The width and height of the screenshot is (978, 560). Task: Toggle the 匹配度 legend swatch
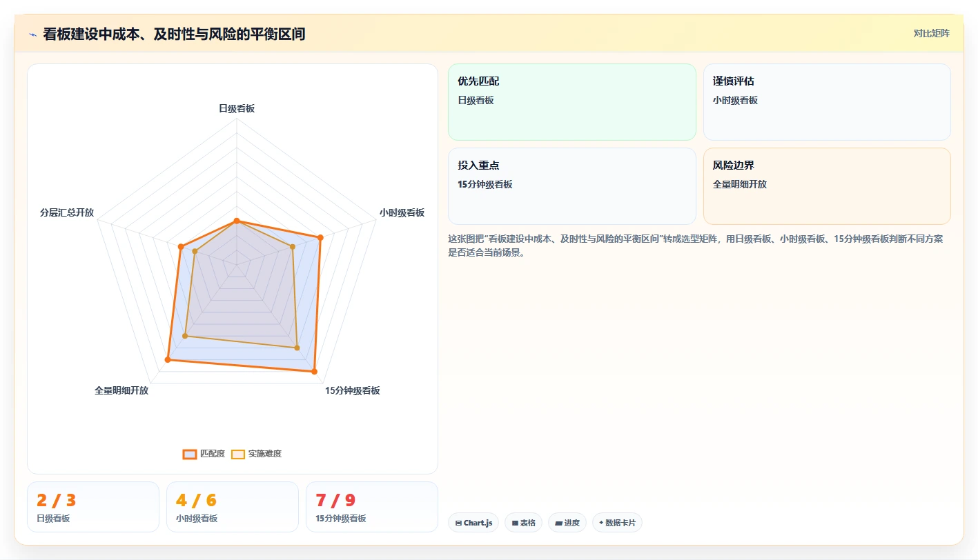coord(190,454)
